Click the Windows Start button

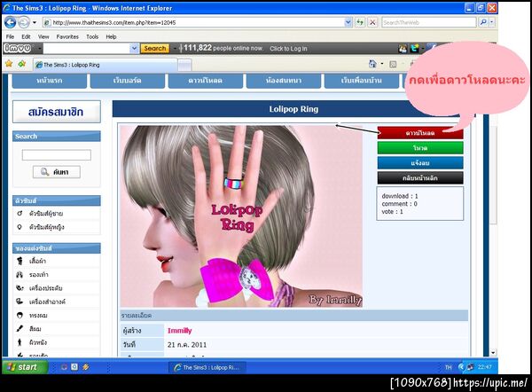click(x=25, y=367)
